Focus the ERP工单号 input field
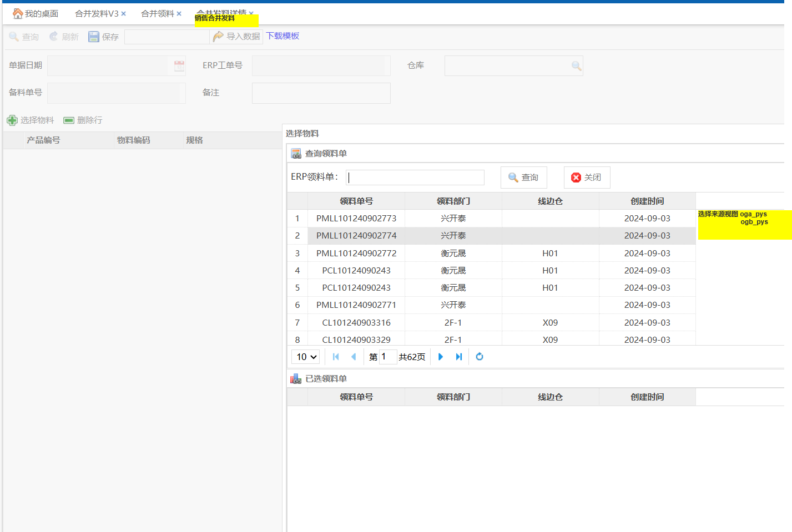This screenshot has height=532, width=792. coord(321,65)
